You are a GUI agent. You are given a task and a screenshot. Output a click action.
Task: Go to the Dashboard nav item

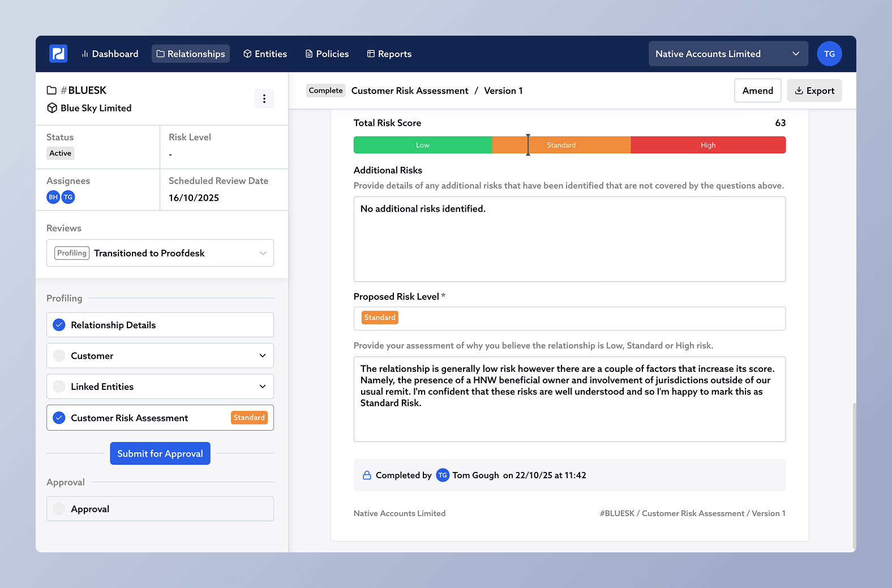110,54
